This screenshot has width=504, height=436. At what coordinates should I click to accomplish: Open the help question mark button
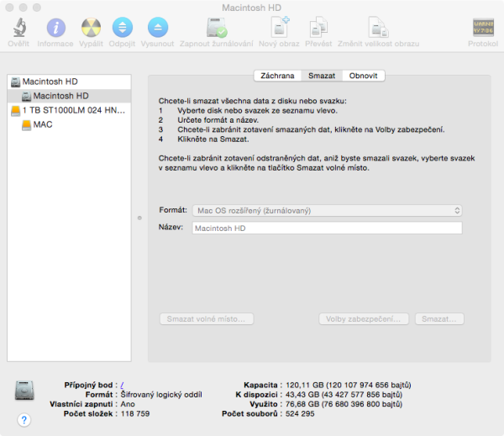(x=24, y=420)
